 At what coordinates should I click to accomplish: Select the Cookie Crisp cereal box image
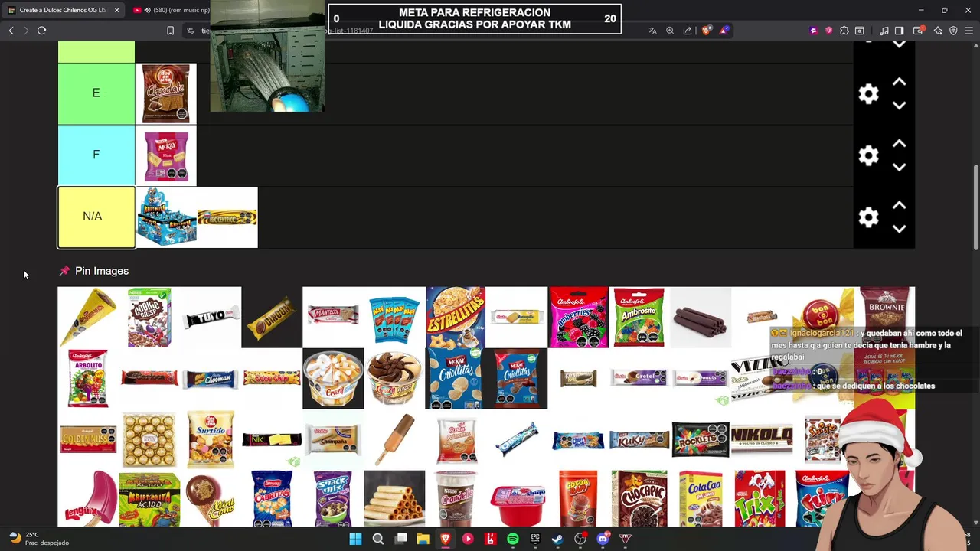point(149,317)
